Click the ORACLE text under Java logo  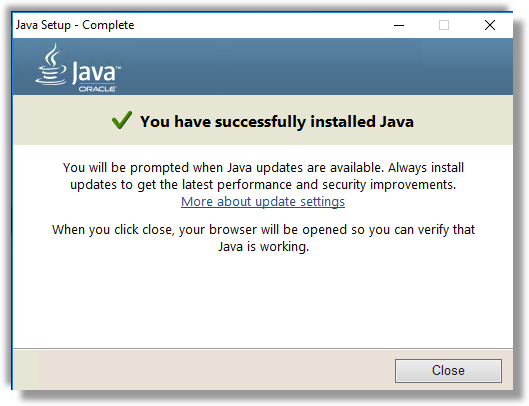98,89
